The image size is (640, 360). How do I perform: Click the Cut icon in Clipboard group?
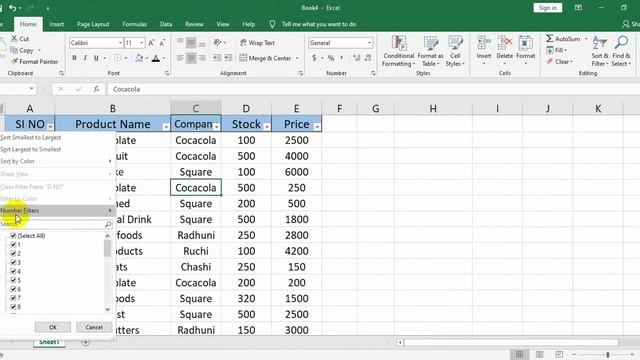pyautogui.click(x=14, y=39)
